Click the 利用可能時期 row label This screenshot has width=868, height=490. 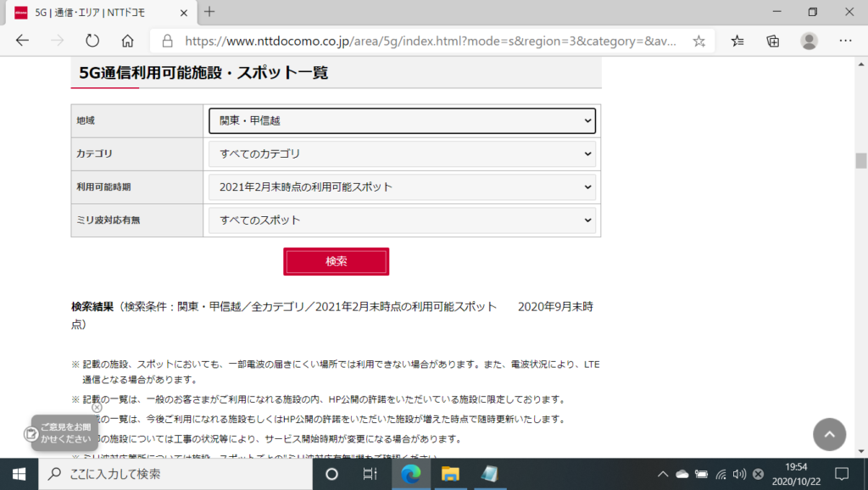point(103,187)
